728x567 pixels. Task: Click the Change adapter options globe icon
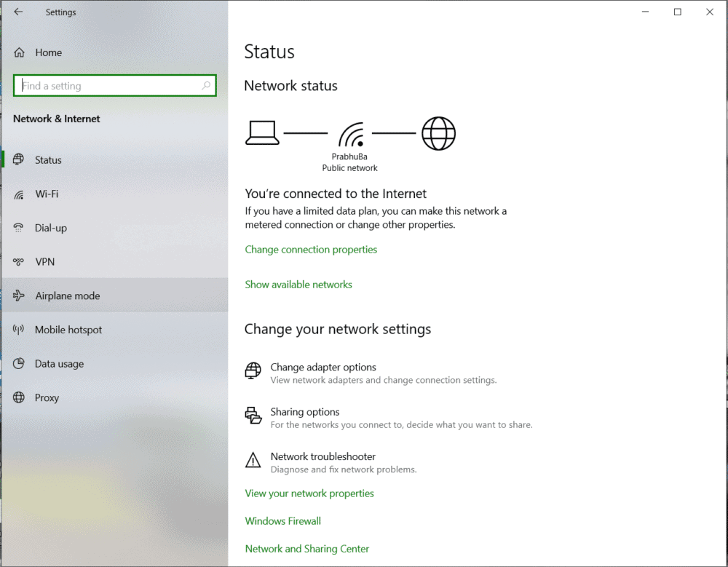(253, 371)
